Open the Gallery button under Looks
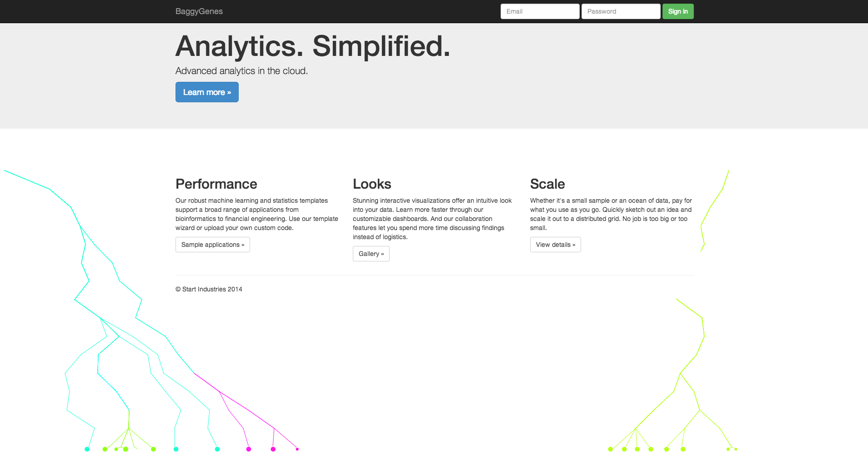The height and width of the screenshot is (466, 868). pyautogui.click(x=371, y=254)
